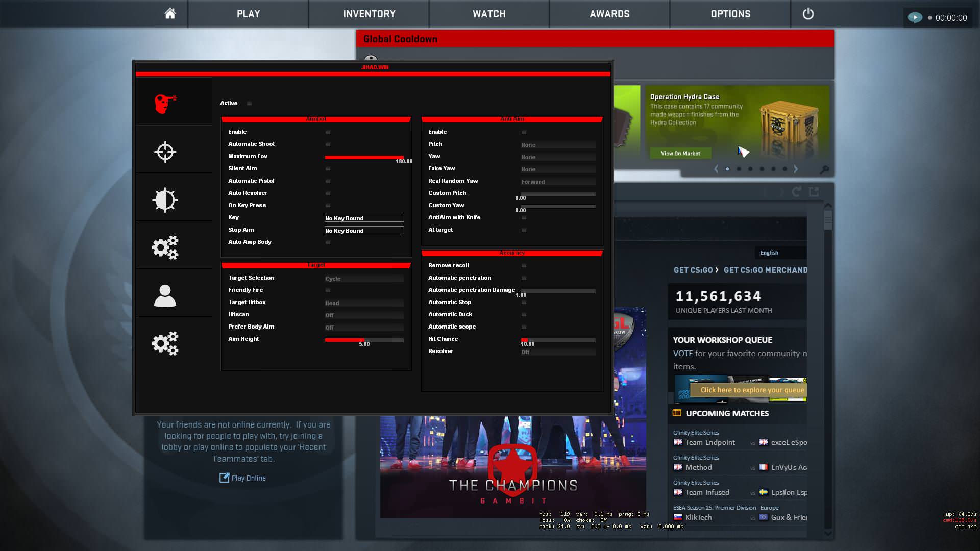Open the home icon in top navigation
This screenshot has height=551, width=980.
point(170,14)
